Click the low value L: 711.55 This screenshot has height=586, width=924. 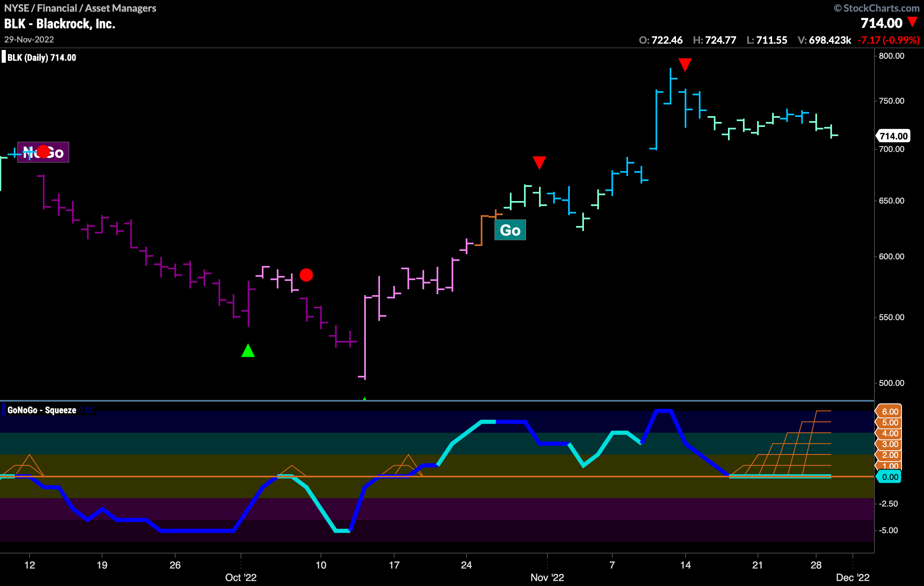767,40
